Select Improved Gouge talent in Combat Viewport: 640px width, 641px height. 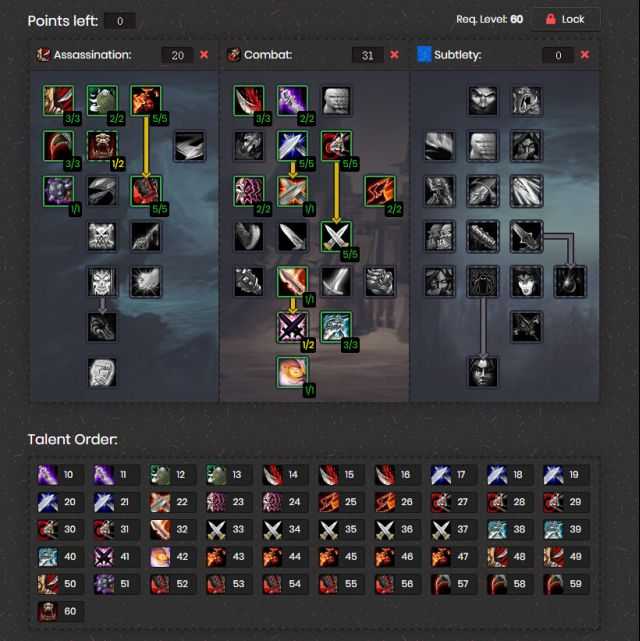tap(249, 101)
